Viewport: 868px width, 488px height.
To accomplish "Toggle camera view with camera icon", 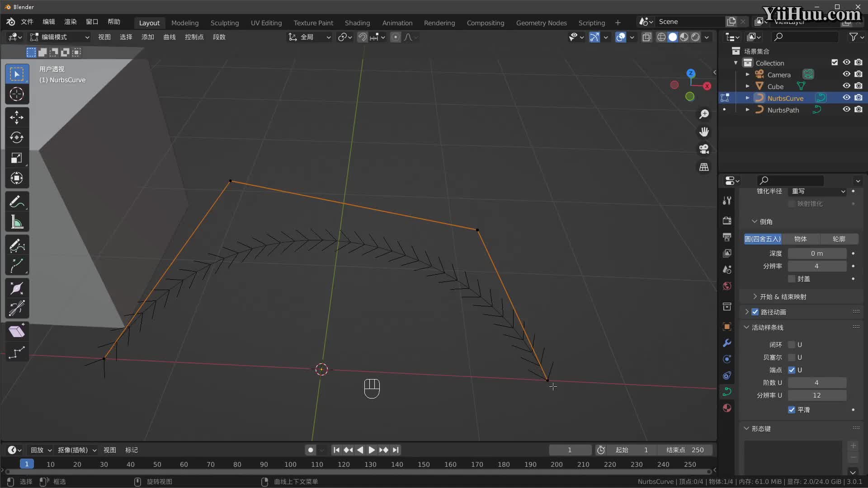I will coord(704,149).
